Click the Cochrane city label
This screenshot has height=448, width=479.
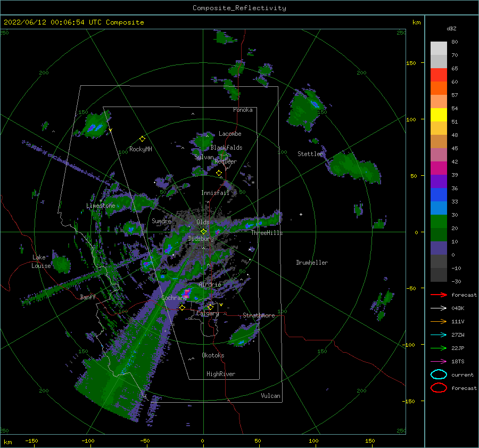pos(174,298)
